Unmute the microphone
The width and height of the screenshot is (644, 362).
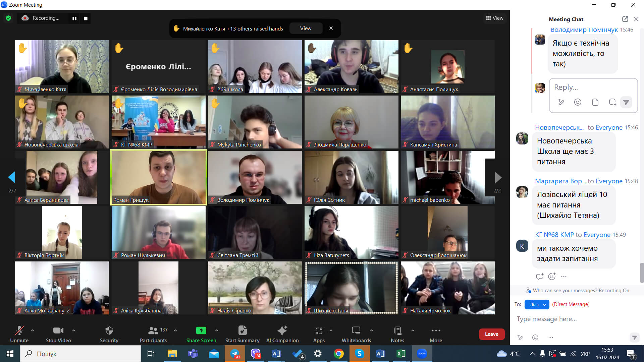click(19, 331)
